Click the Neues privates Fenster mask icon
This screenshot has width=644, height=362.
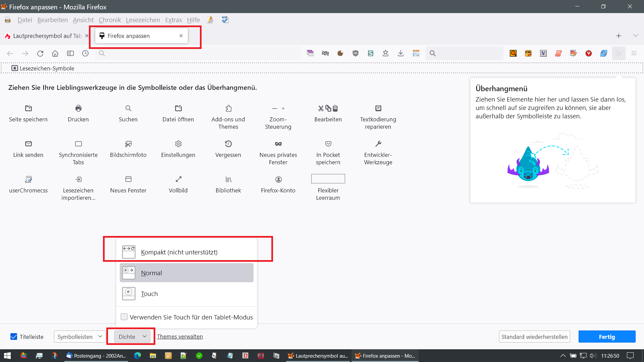pos(278,144)
